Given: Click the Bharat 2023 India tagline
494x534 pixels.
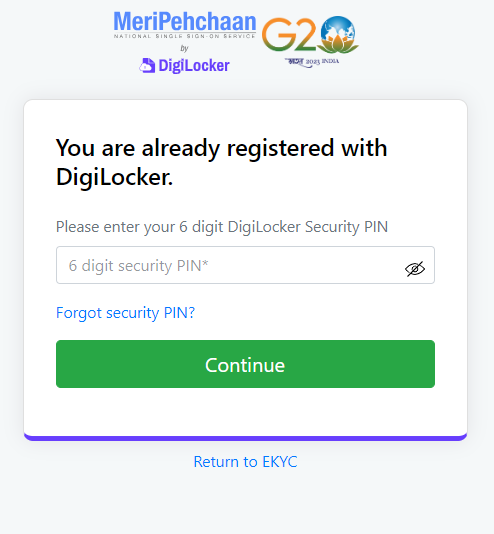Looking at the screenshot, I should coord(312,62).
